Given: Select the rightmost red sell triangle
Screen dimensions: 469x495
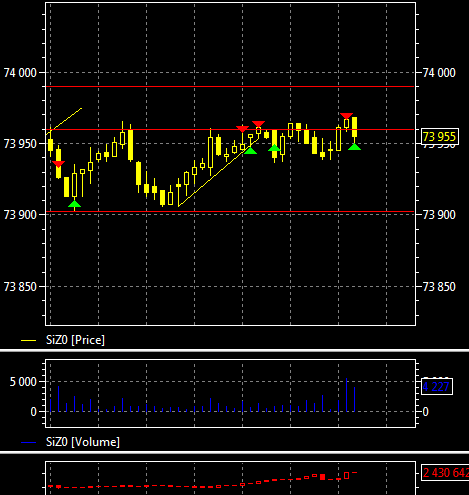Looking at the screenshot, I should 346,116.
